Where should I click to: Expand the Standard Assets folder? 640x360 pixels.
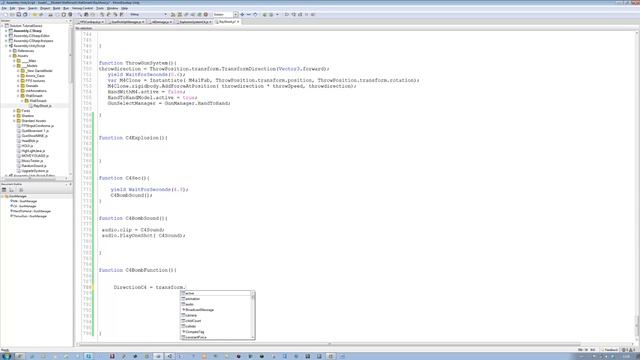coord(14,121)
